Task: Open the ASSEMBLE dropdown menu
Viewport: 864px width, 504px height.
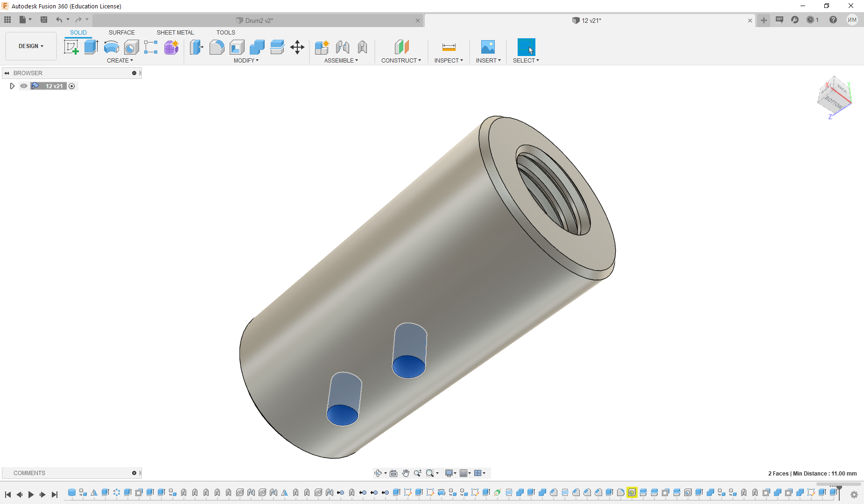Action: pyautogui.click(x=341, y=61)
